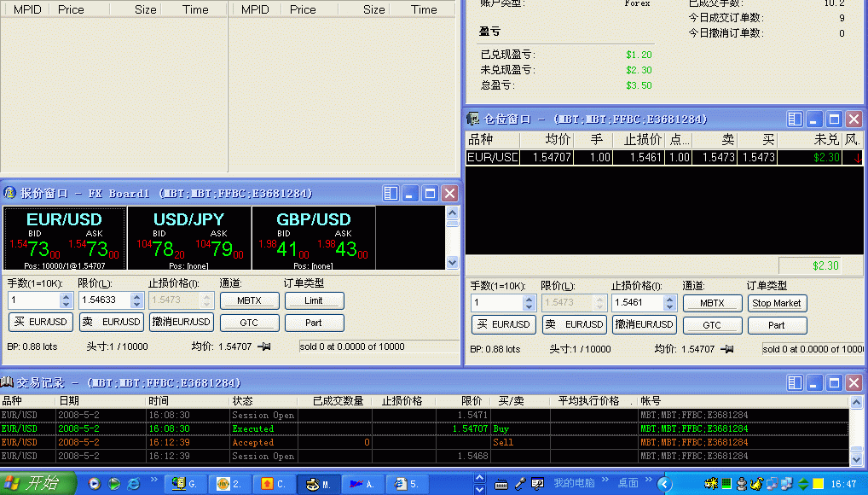Click the 交易记录 book icon in the title bar
The height and width of the screenshot is (495, 868).
pyautogui.click(x=7, y=382)
